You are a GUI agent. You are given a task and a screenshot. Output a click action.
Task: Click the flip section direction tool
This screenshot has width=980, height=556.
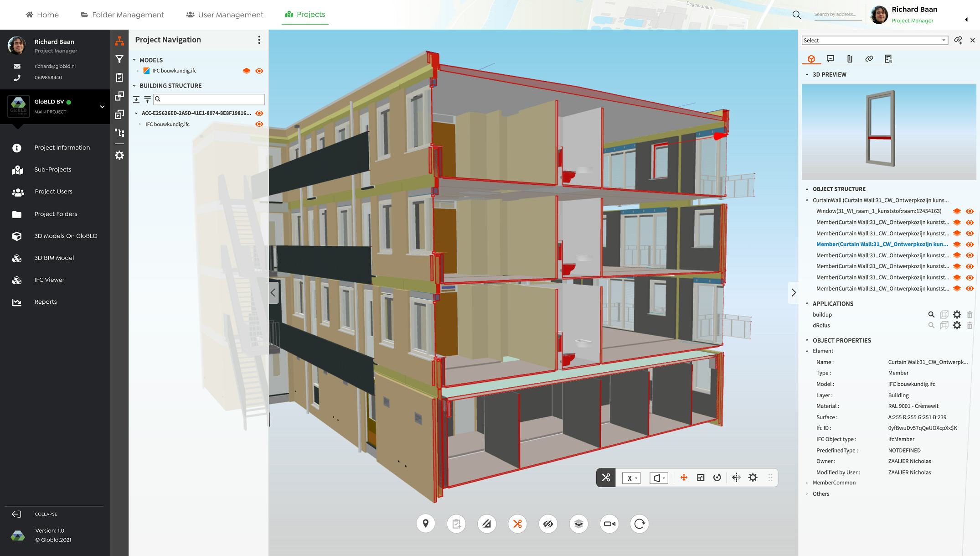(x=736, y=478)
